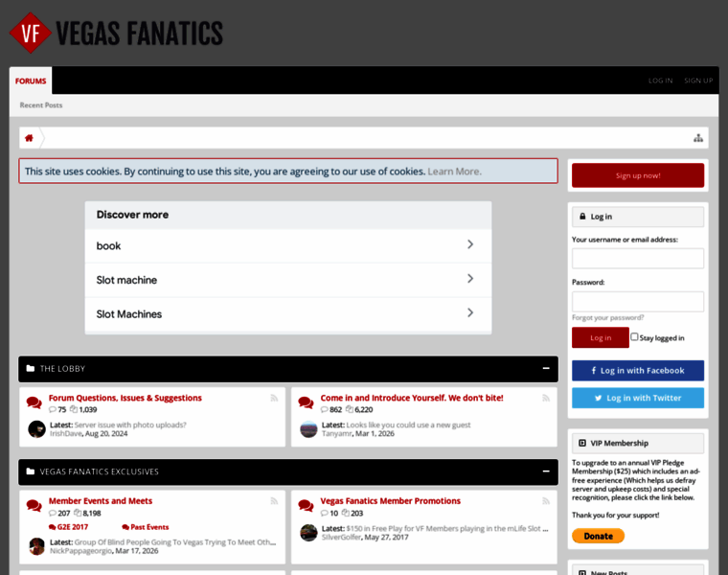Collapse THE LOBBY category

546,368
